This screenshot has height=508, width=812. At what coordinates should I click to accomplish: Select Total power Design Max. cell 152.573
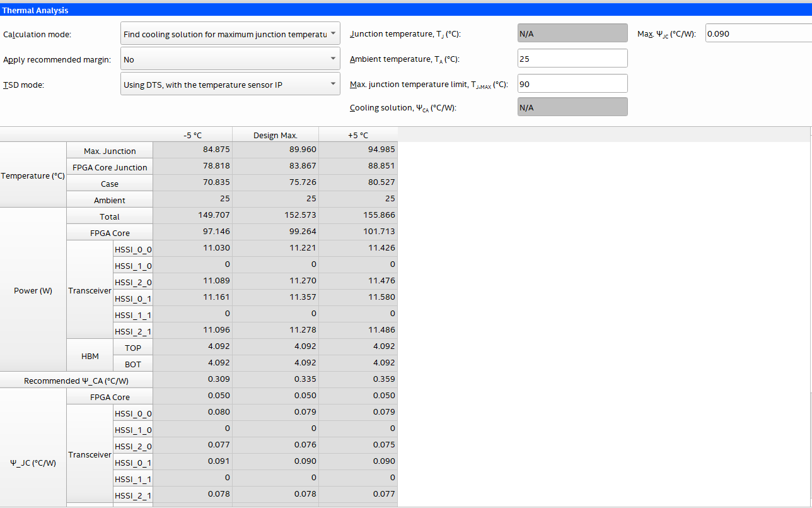coord(275,215)
